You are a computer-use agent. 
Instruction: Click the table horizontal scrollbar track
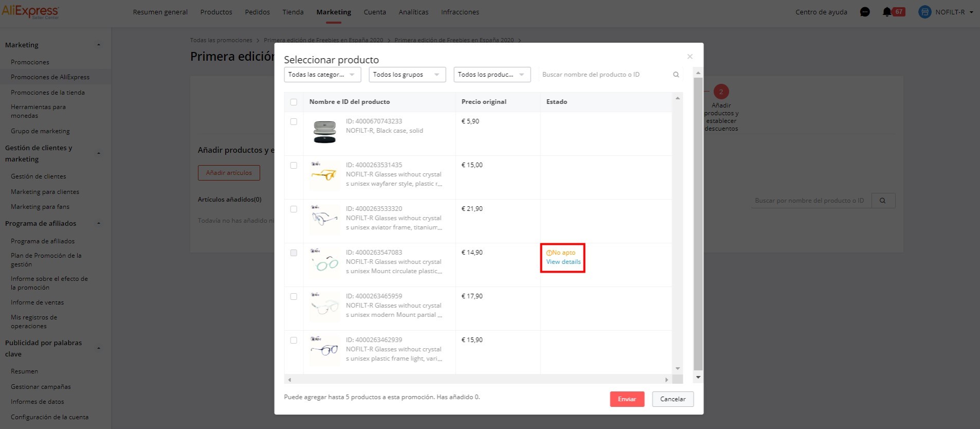478,380
